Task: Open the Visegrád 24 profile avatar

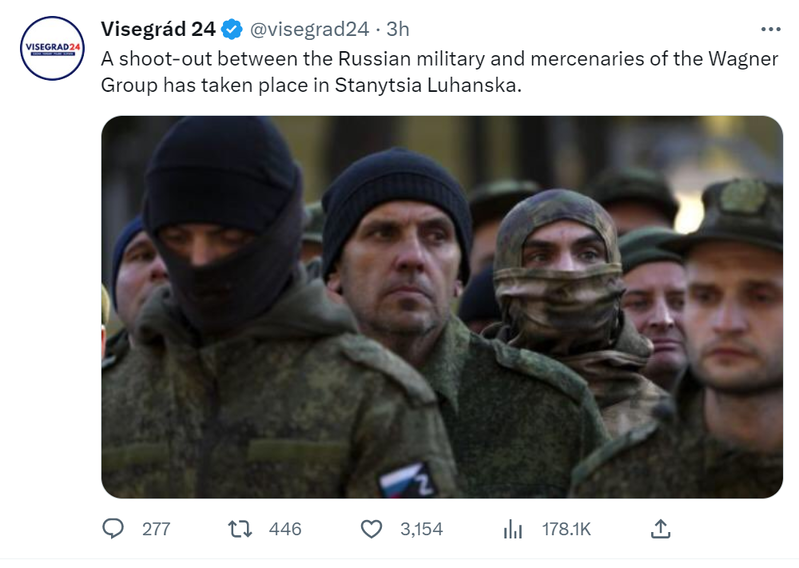Action: coord(52,48)
